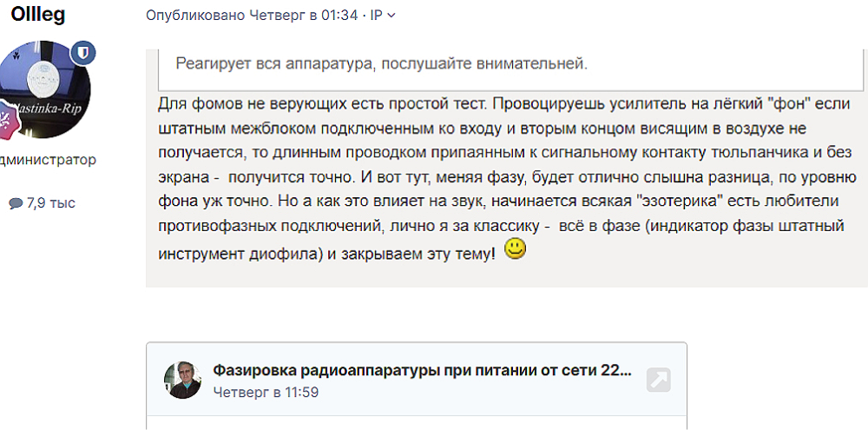868x430 pixels.
Task: Click the speech bubble posts icon
Action: [x=16, y=203]
